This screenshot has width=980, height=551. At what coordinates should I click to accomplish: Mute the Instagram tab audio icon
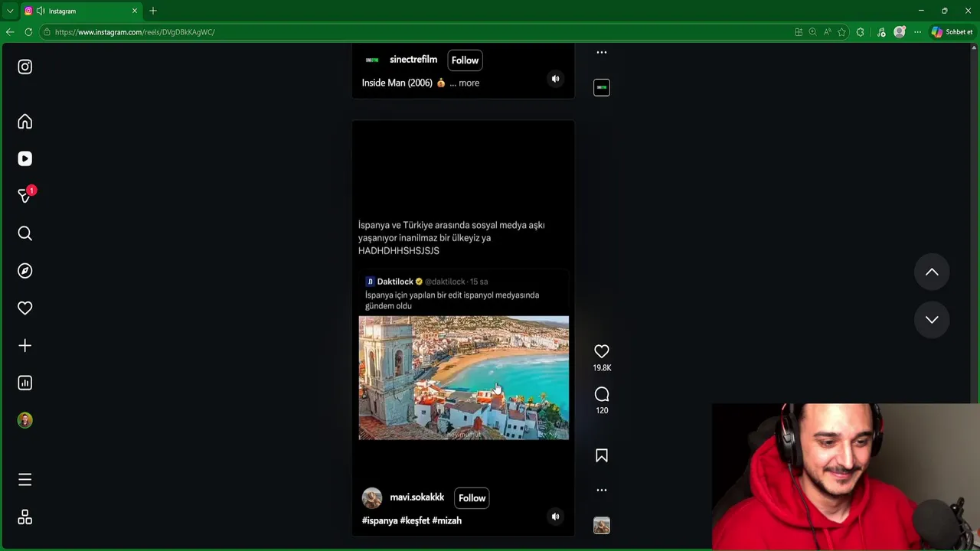(x=41, y=11)
